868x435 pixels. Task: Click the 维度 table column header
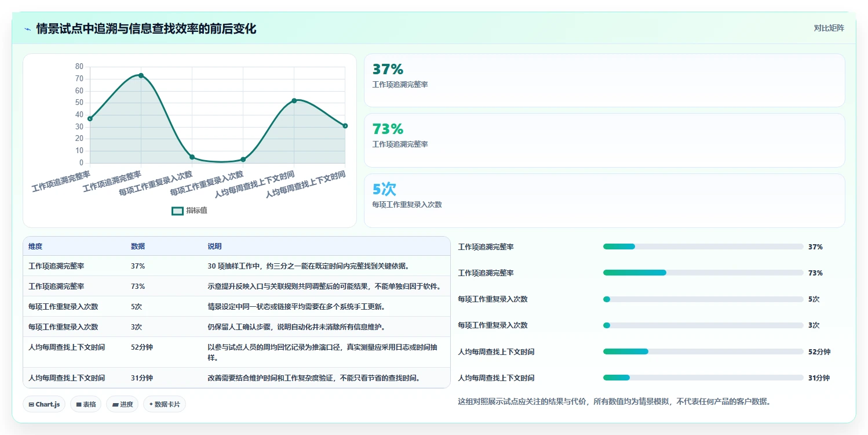35,246
